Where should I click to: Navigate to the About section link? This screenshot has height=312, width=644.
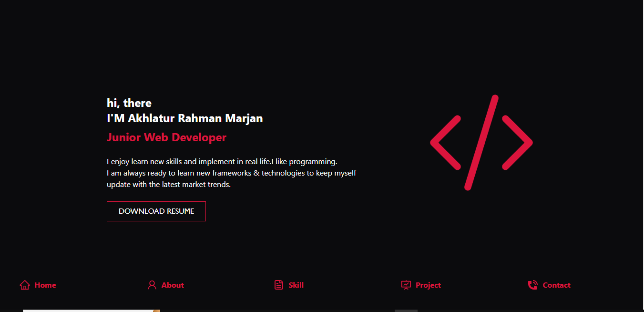click(x=173, y=285)
